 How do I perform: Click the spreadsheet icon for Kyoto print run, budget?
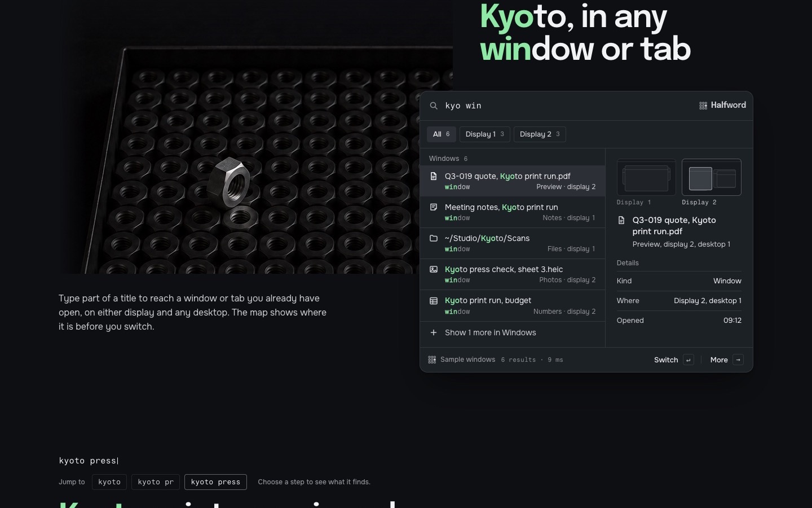click(434, 301)
